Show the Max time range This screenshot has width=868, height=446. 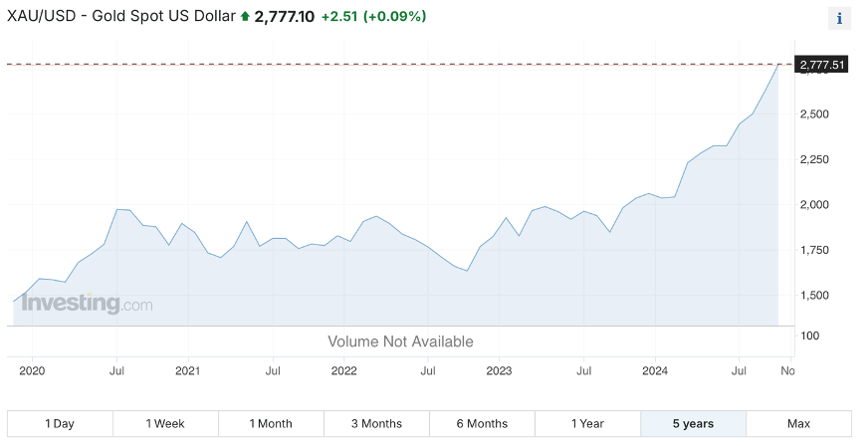(x=798, y=424)
